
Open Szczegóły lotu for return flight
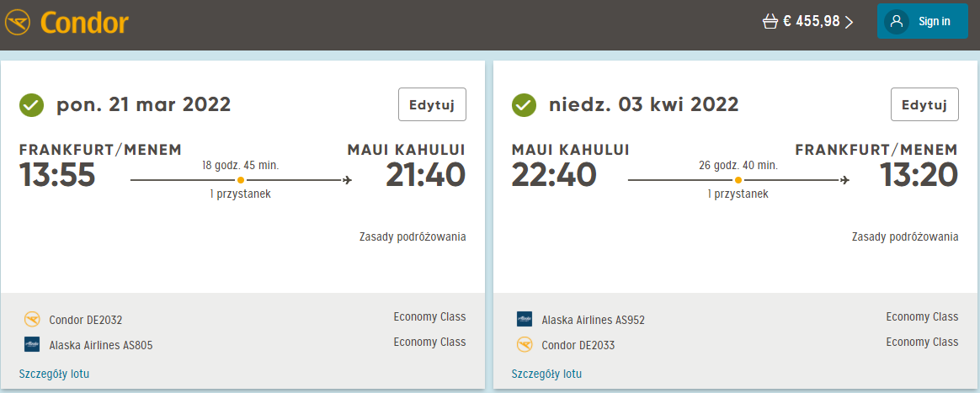pyautogui.click(x=547, y=374)
